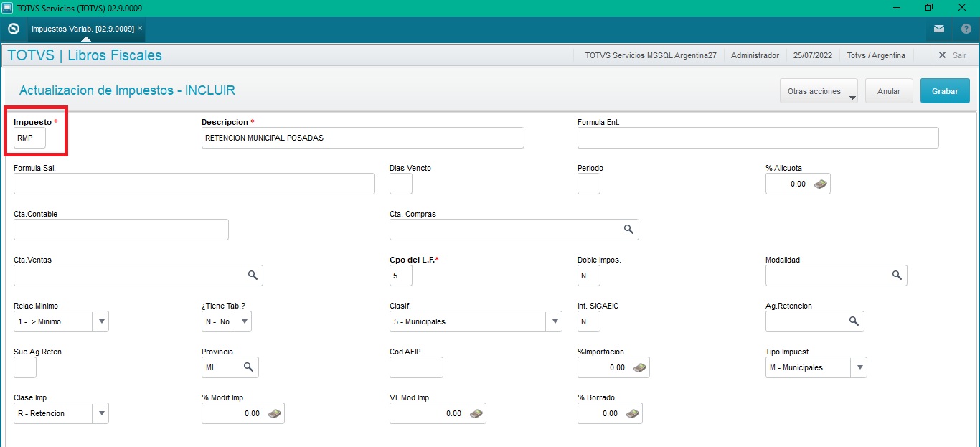This screenshot has height=447, width=980.
Task: Open Ag.Retencion search magnifier
Action: click(854, 321)
